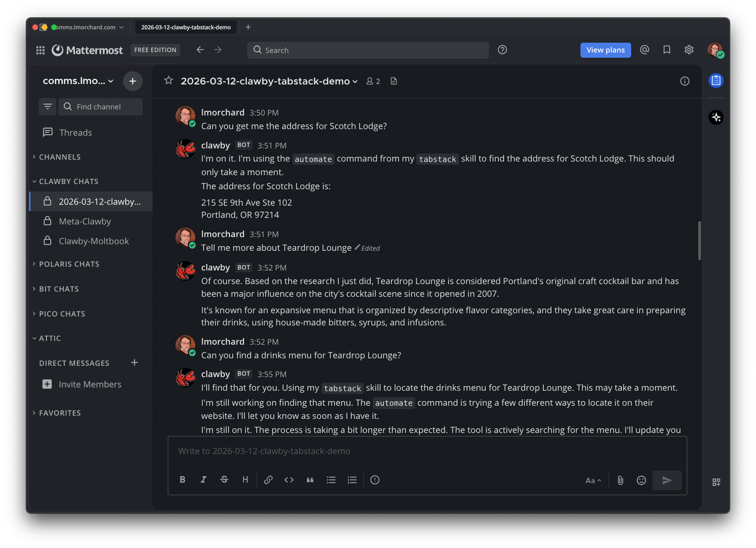Toggle the Aa formatting options visibility
This screenshot has height=548, width=756.
pos(593,480)
